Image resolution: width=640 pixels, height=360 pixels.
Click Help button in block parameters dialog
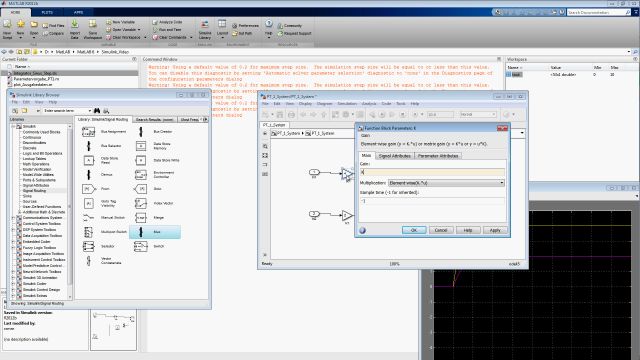468,230
